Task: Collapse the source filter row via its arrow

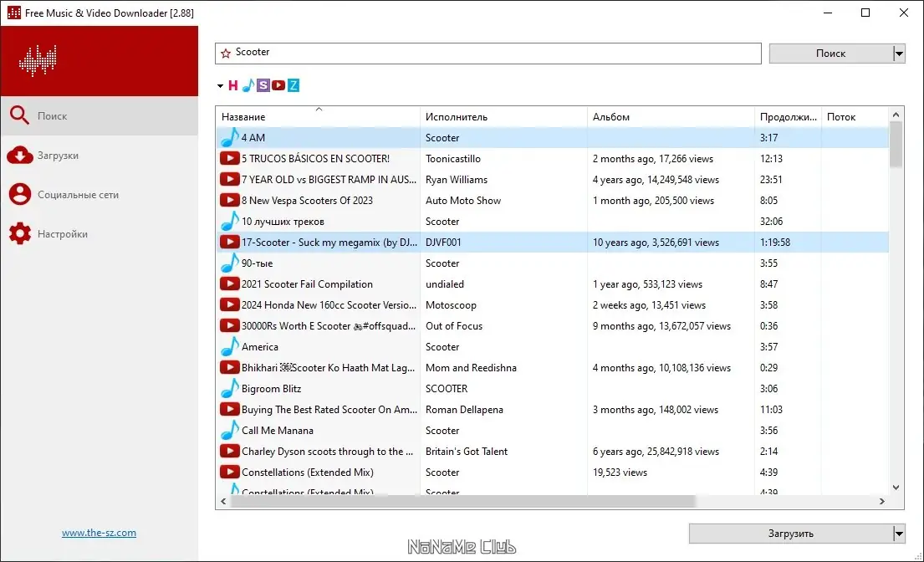Action: [220, 84]
